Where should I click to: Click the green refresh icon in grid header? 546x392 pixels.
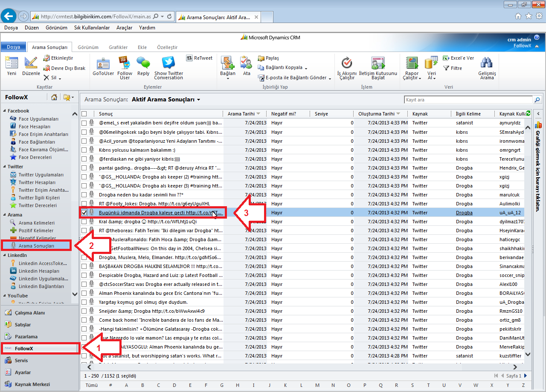pyautogui.click(x=529, y=113)
